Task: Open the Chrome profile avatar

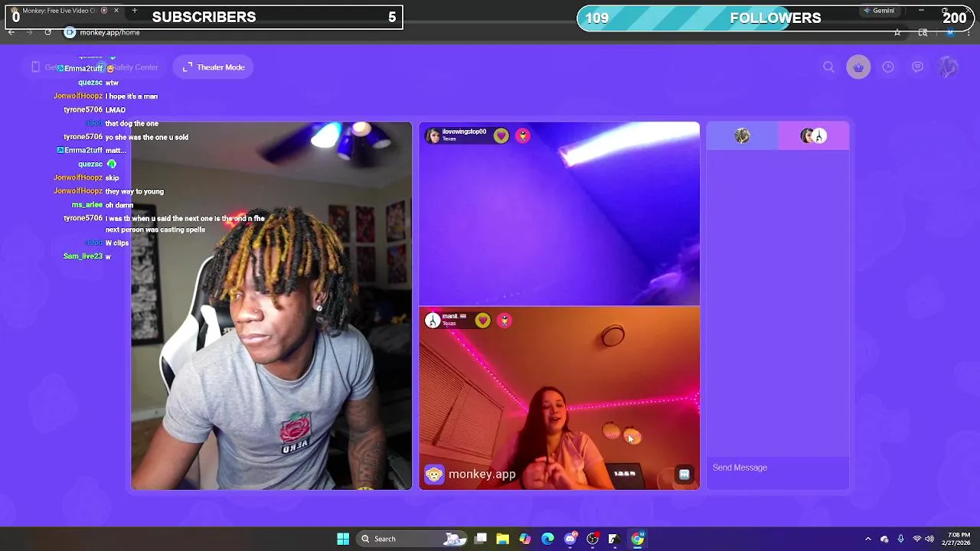Action: click(950, 32)
